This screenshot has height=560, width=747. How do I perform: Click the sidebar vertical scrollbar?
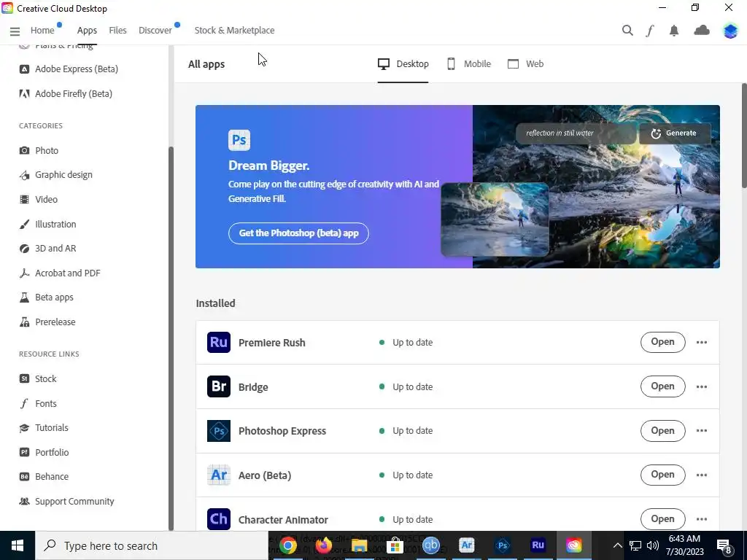(x=171, y=338)
